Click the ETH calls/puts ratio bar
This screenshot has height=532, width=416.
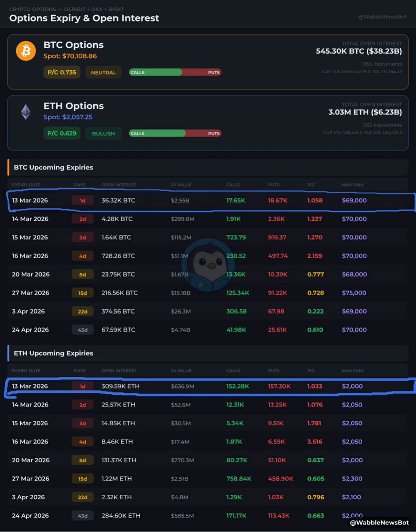pyautogui.click(x=175, y=133)
